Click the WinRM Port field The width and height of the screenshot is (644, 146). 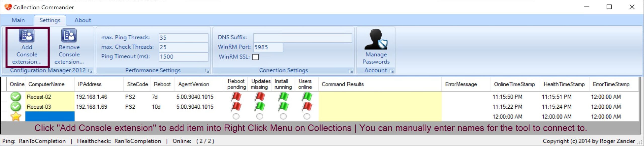tap(268, 47)
